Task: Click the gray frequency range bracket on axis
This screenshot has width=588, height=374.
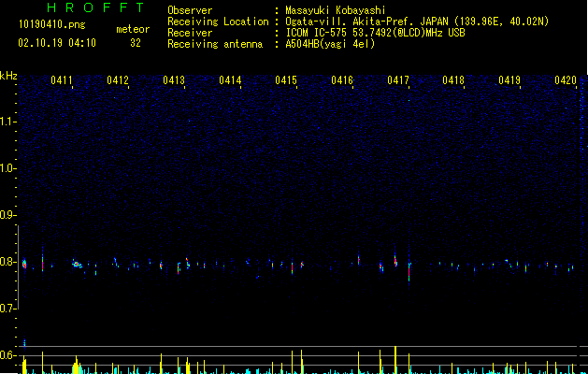Action: click(x=19, y=267)
